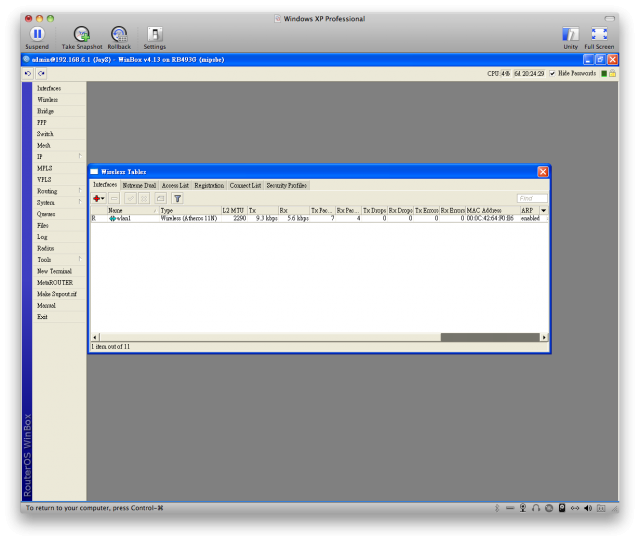
Task: Click the MAC Address column header
Action: 493,210
